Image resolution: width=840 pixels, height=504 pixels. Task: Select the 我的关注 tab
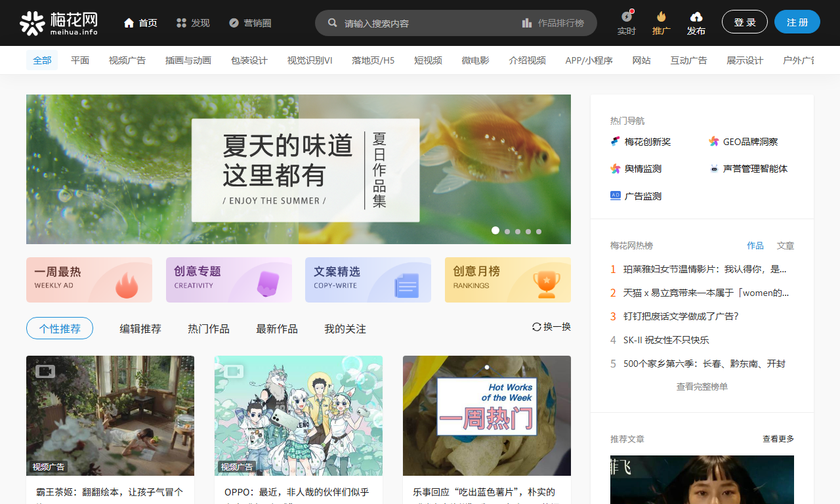point(345,329)
